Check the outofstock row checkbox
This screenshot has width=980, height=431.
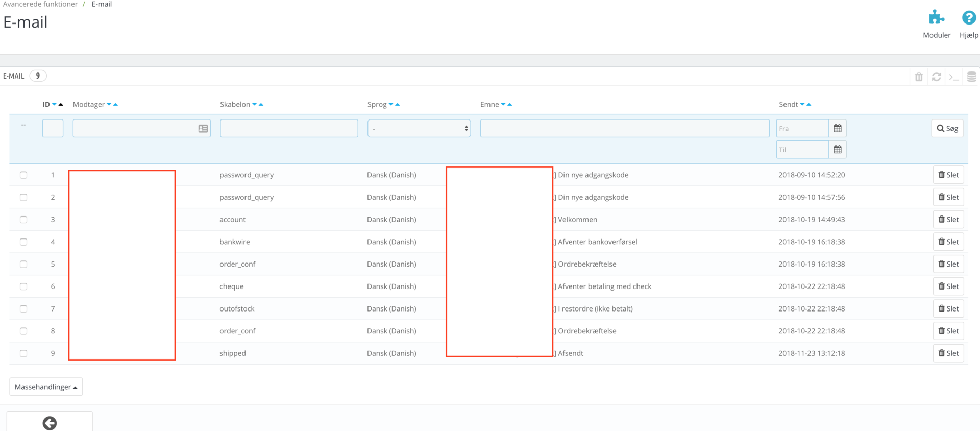click(23, 309)
